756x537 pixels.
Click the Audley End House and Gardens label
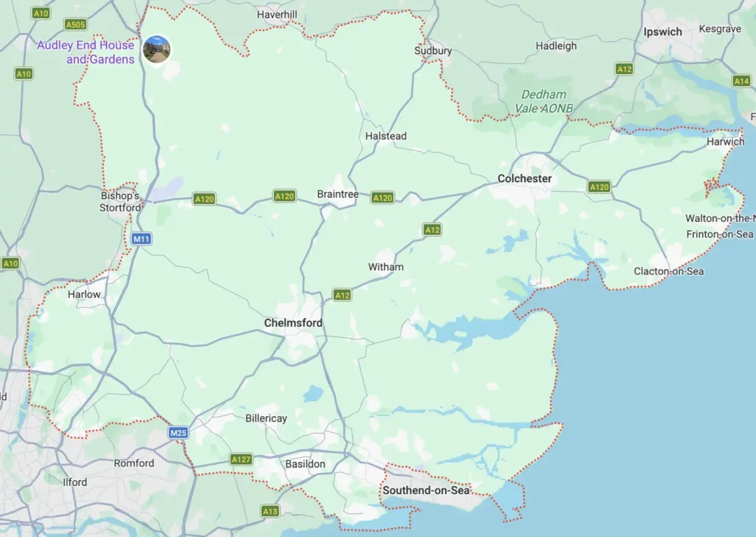tap(86, 52)
